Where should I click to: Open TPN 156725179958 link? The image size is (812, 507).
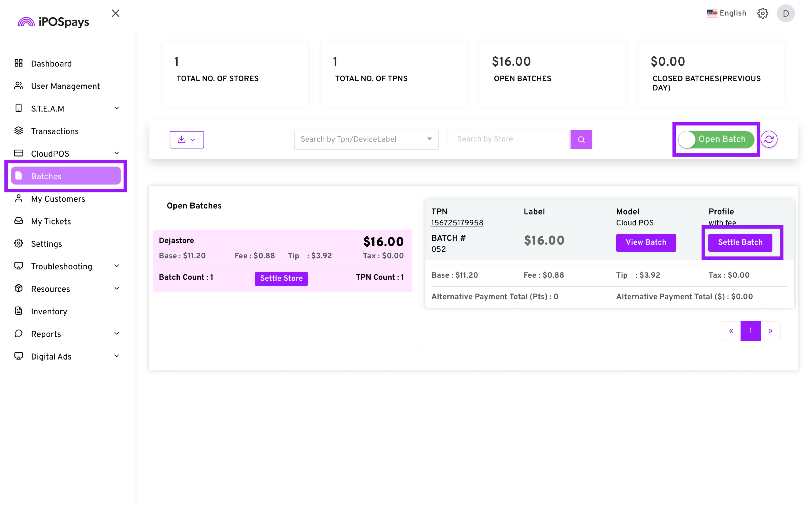457,223
